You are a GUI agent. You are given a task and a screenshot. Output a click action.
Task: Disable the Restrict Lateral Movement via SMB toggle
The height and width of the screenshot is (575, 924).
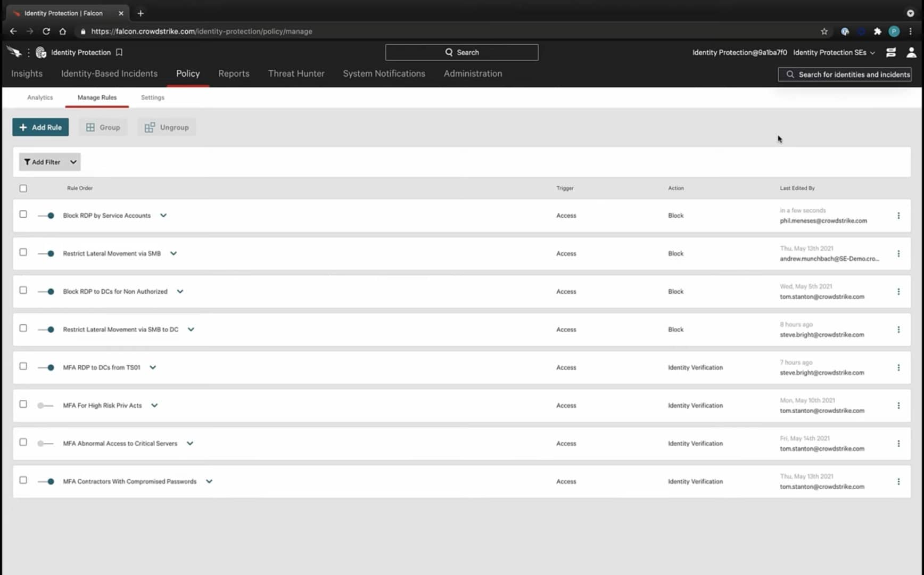pyautogui.click(x=46, y=253)
